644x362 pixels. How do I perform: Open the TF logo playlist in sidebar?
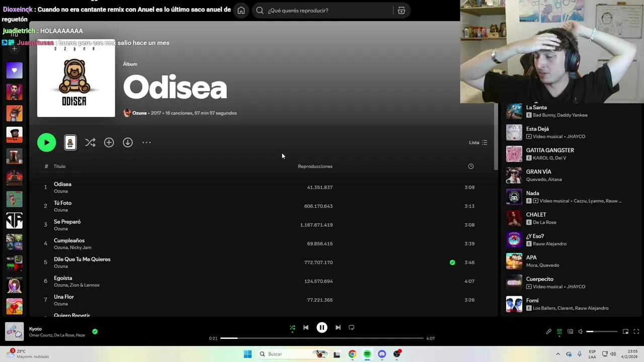tap(14, 220)
